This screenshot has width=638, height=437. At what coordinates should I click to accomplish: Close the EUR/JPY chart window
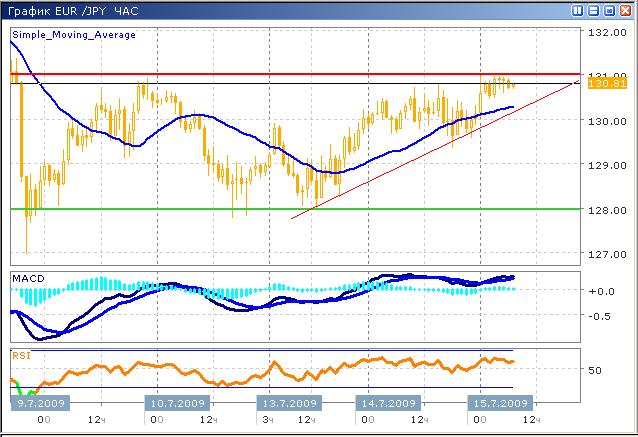coord(625,10)
